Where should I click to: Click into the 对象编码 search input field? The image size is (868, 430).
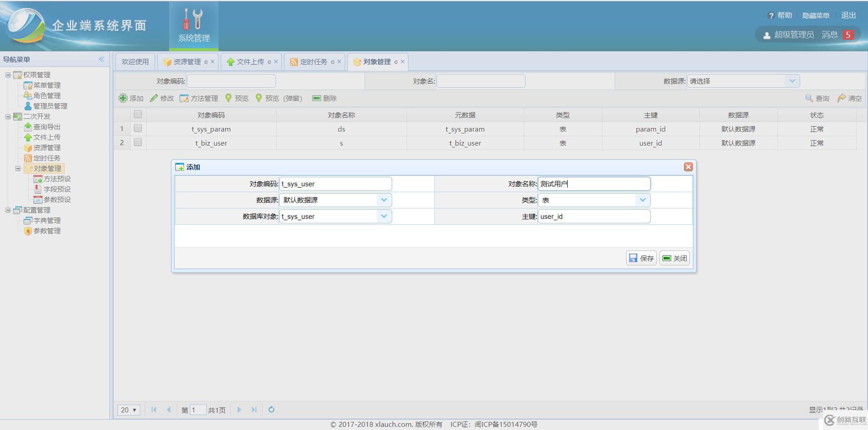coord(231,80)
